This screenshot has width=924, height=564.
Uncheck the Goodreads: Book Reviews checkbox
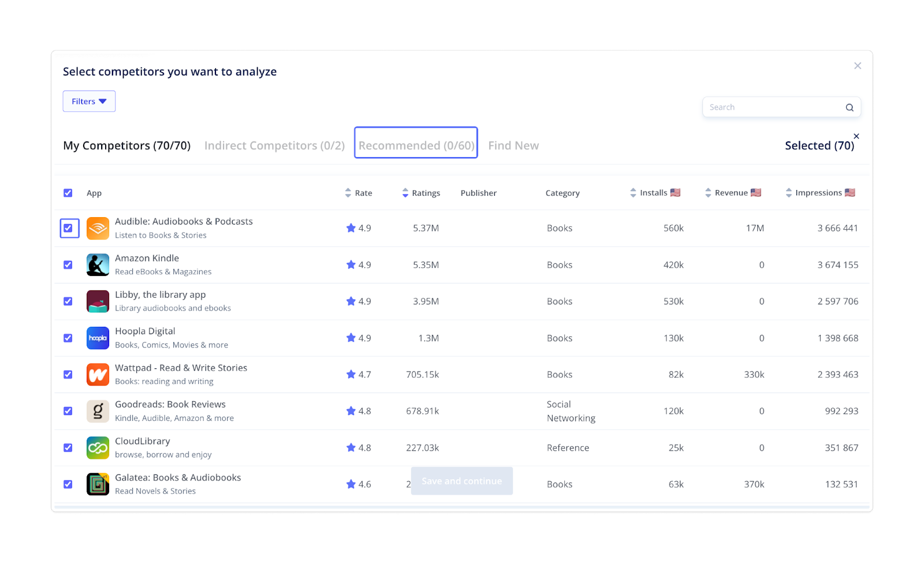68,411
